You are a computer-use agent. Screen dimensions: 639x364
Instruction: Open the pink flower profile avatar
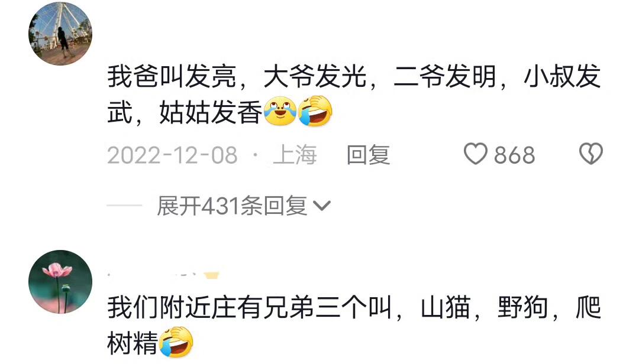click(60, 282)
